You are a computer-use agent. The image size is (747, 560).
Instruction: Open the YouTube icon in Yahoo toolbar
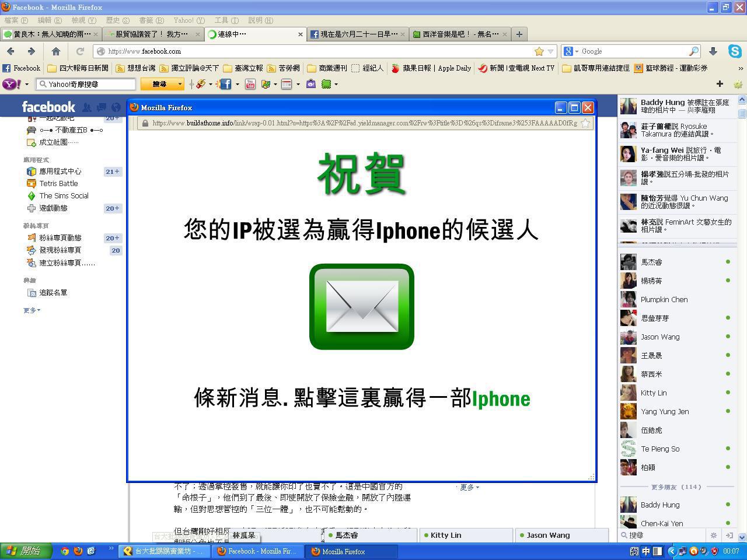(250, 84)
